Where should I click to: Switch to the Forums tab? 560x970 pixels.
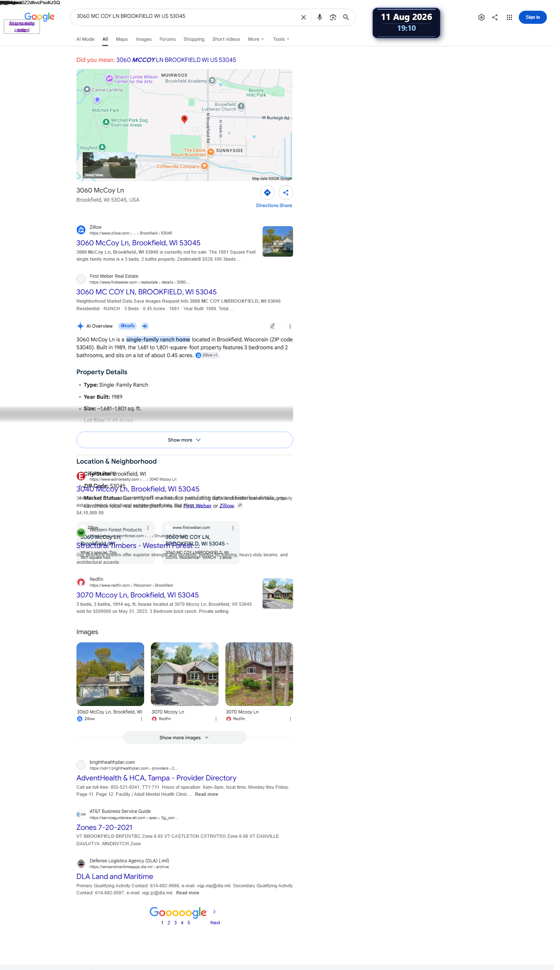click(x=167, y=39)
